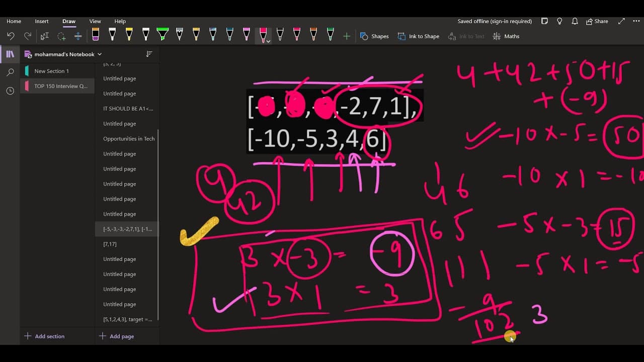
Task: Select the gray pencil tool
Action: [x=179, y=34]
